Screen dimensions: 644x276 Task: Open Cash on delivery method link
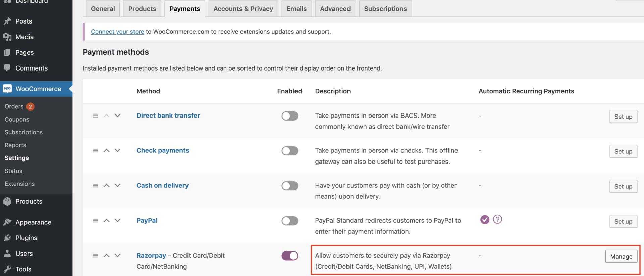click(x=162, y=185)
